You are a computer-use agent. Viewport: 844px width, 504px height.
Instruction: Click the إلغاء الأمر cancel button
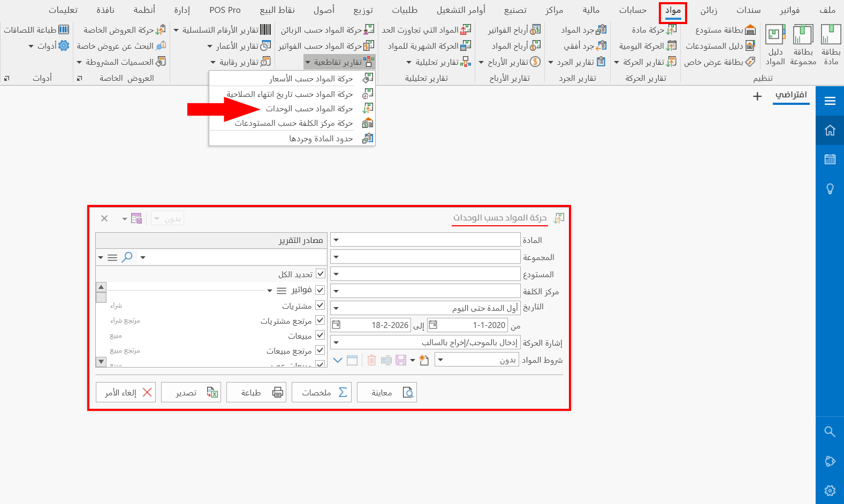coord(126,392)
